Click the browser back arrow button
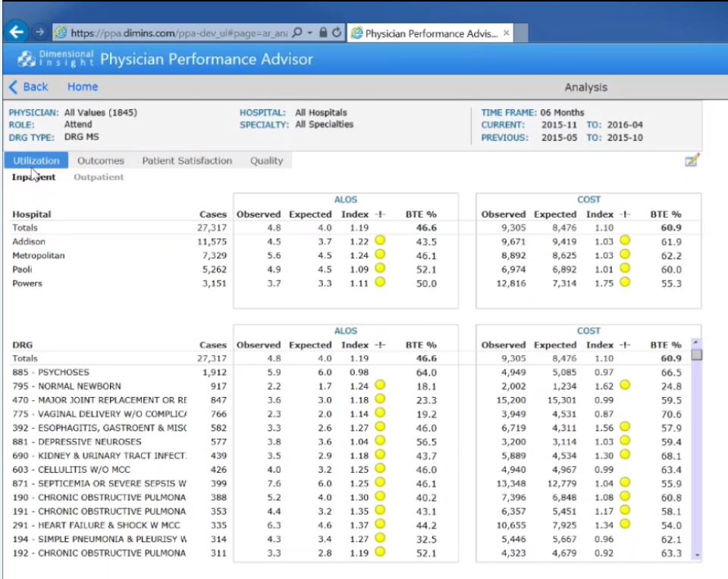This screenshot has width=728, height=579. pyautogui.click(x=17, y=33)
